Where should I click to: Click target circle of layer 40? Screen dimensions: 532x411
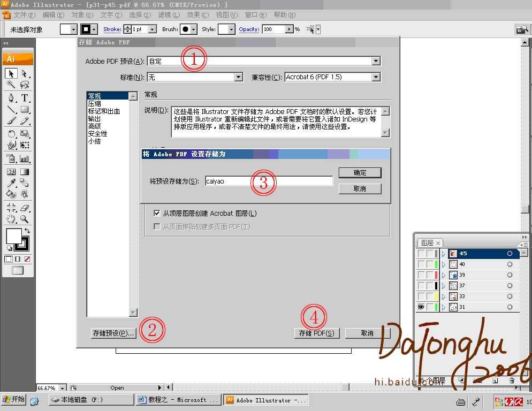click(x=510, y=264)
